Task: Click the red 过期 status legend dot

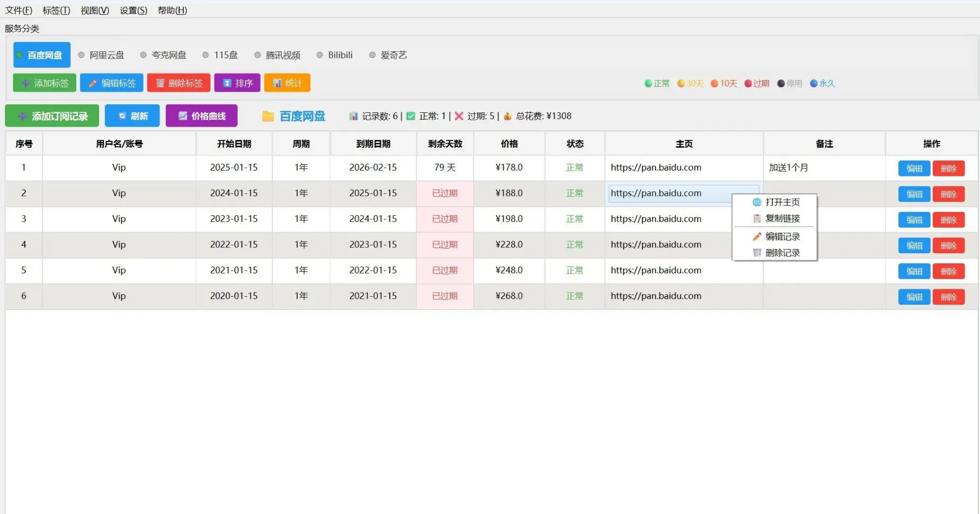Action: 748,84
